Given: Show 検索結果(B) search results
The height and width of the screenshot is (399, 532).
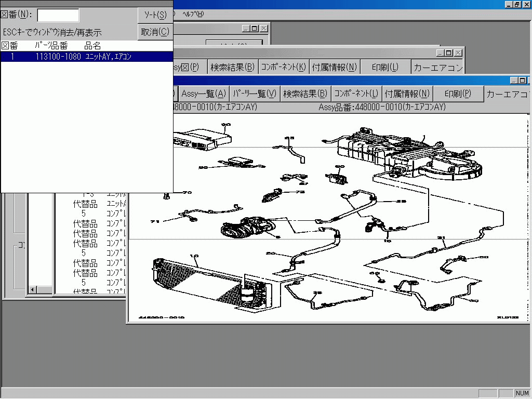Looking at the screenshot, I should pos(305,94).
